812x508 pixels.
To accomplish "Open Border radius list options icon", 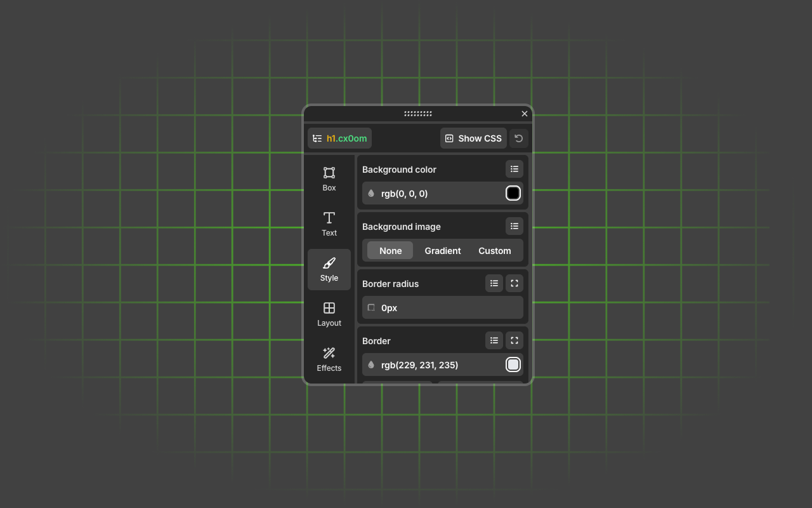I will pos(494,283).
